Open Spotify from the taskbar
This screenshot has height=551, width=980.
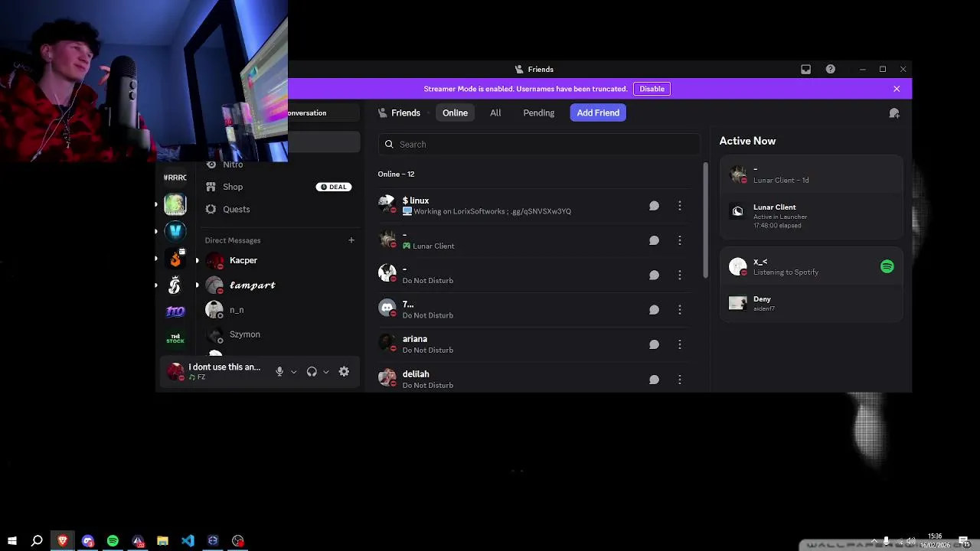[x=113, y=541]
